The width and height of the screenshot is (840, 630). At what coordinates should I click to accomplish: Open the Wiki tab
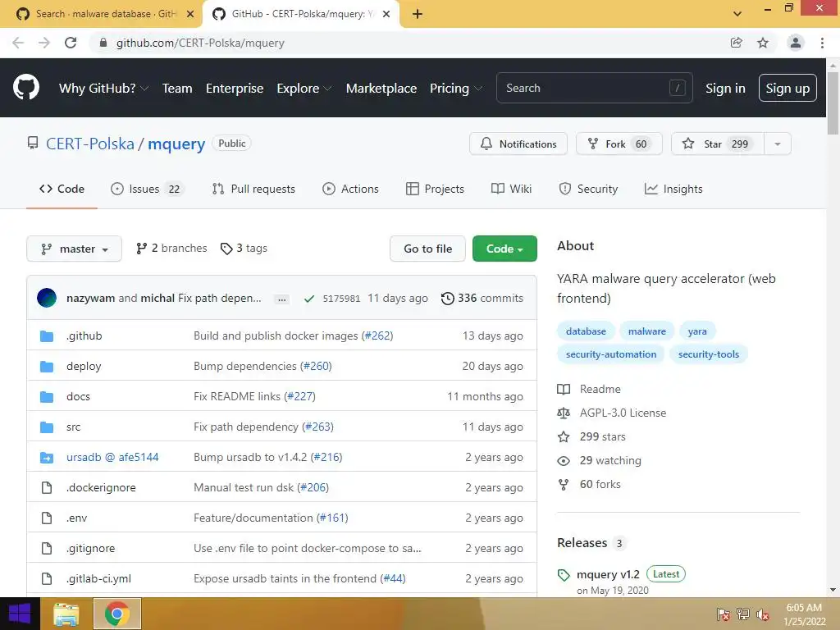point(512,189)
